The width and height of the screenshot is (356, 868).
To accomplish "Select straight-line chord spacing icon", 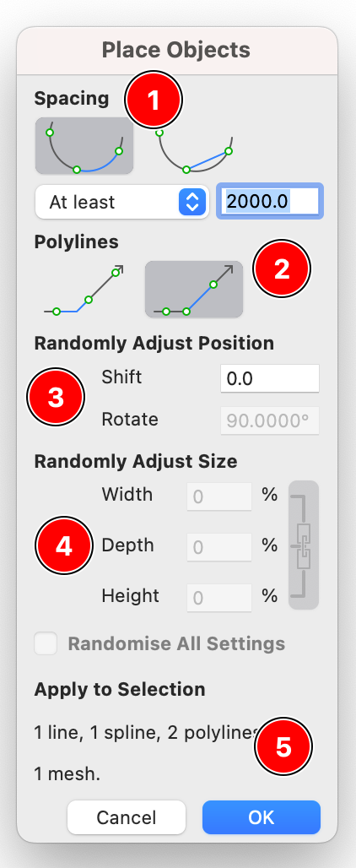I will (194, 149).
